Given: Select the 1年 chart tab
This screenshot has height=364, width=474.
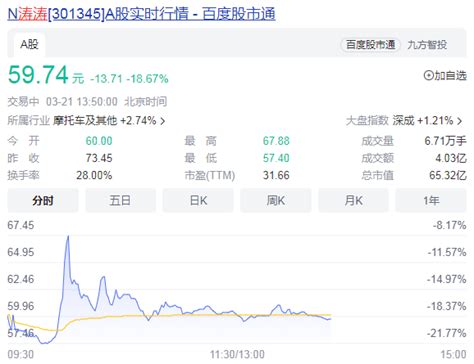Looking at the screenshot, I should coord(431,201).
